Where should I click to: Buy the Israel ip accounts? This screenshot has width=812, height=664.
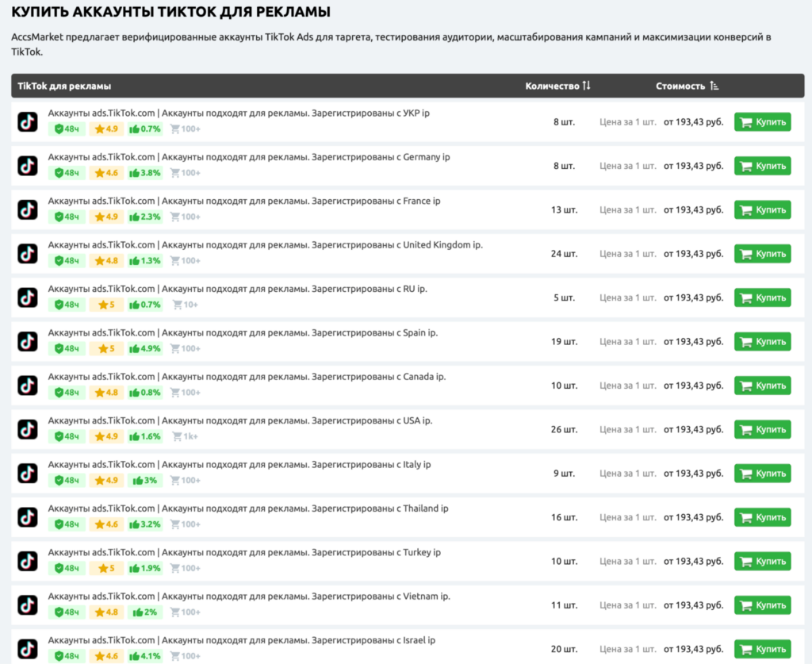[762, 649]
